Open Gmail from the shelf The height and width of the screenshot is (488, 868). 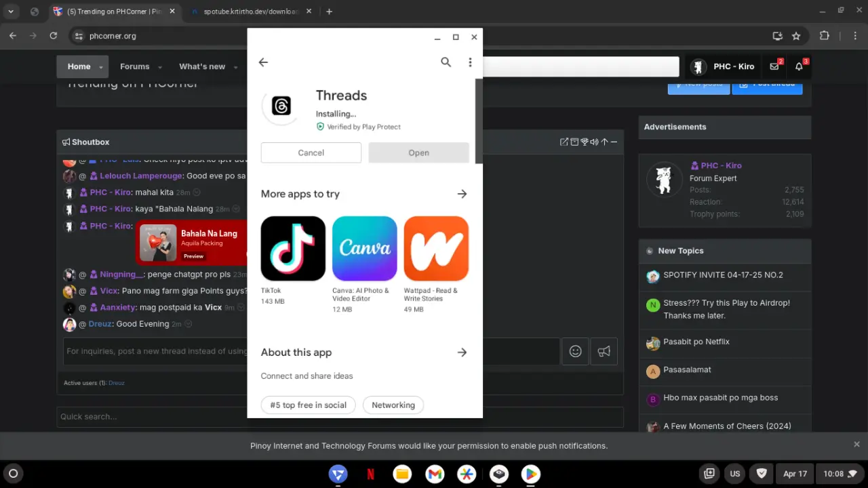pos(435,474)
